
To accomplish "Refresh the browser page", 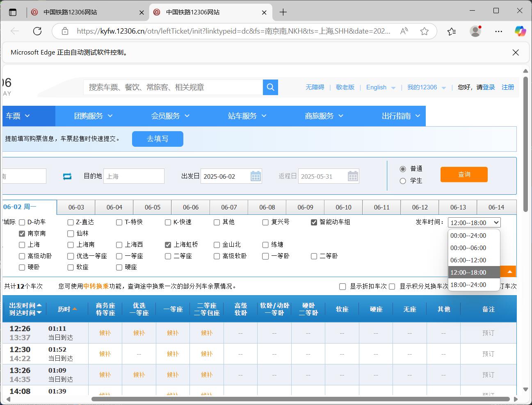I will (x=37, y=31).
